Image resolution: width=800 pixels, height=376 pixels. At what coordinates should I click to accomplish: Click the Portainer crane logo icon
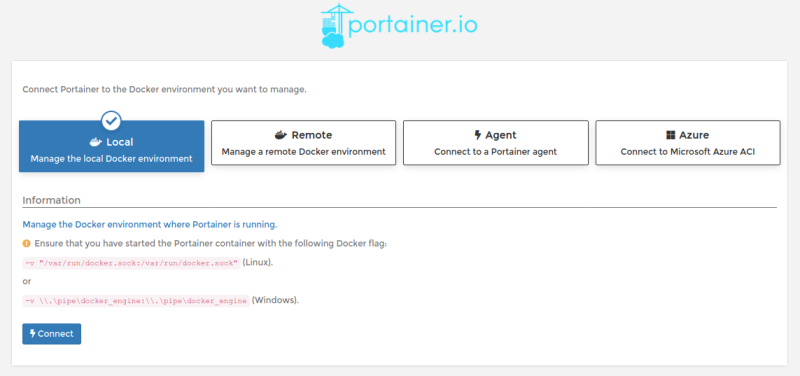pyautogui.click(x=334, y=26)
